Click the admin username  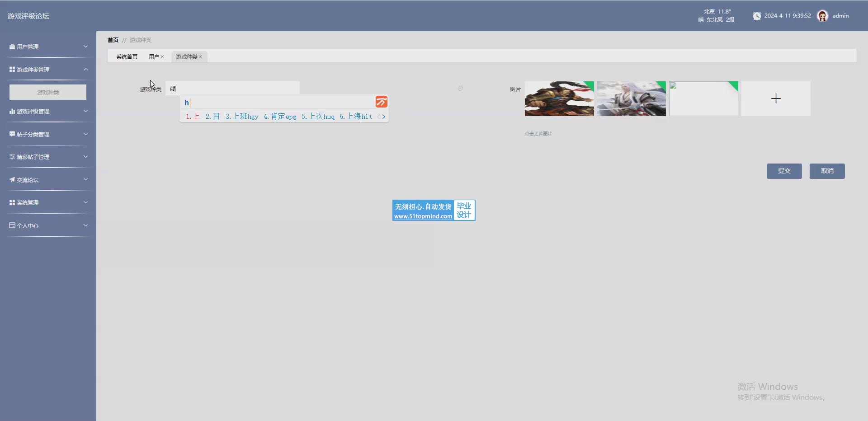840,16
